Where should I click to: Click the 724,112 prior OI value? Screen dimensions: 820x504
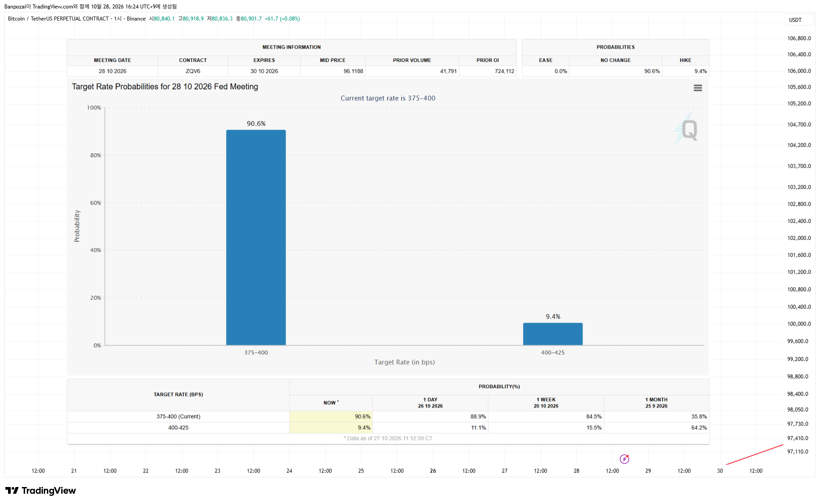coord(505,71)
